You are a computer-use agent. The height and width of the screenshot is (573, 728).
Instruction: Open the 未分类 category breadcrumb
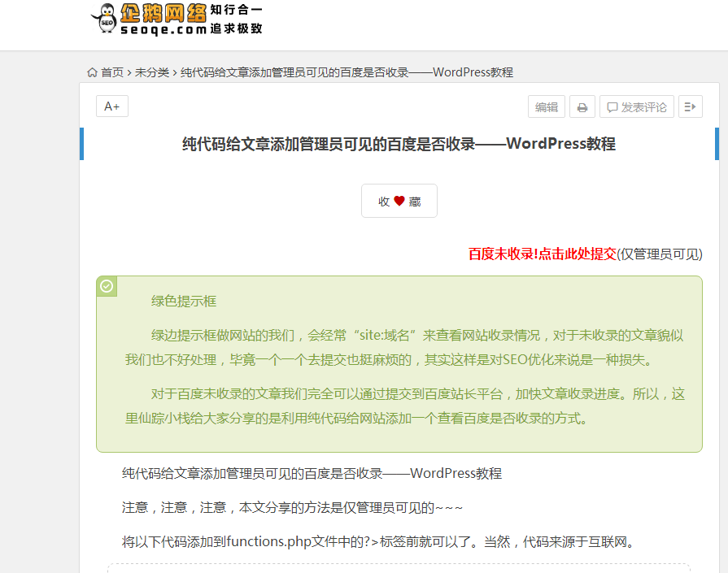152,72
